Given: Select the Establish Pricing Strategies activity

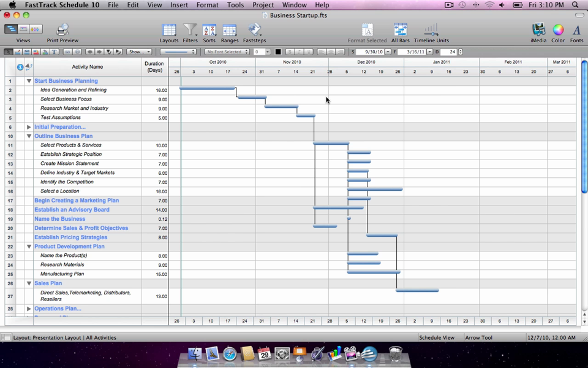Looking at the screenshot, I should [71, 237].
